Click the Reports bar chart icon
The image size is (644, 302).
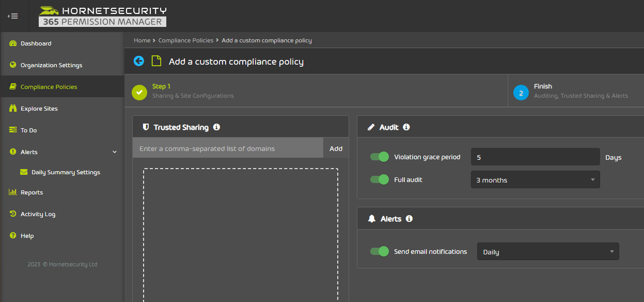[x=13, y=192]
